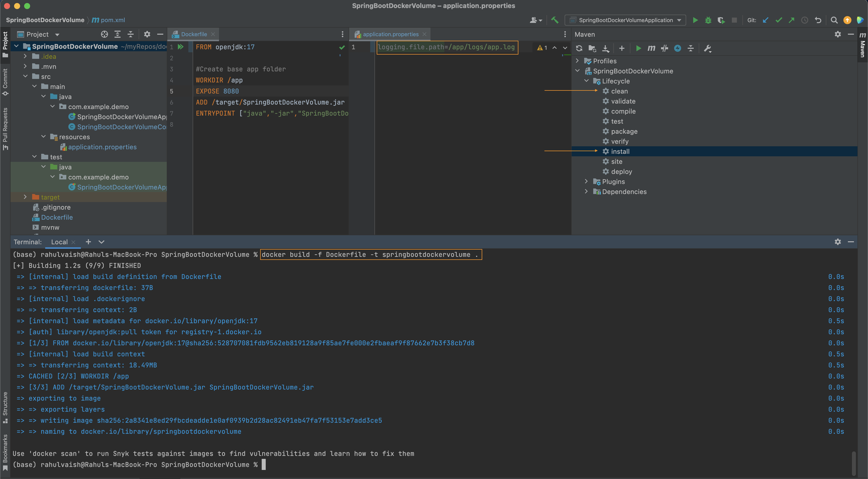Screen dimensions: 868x479
Task: Open Structure tool window tab
Action: tap(5, 407)
